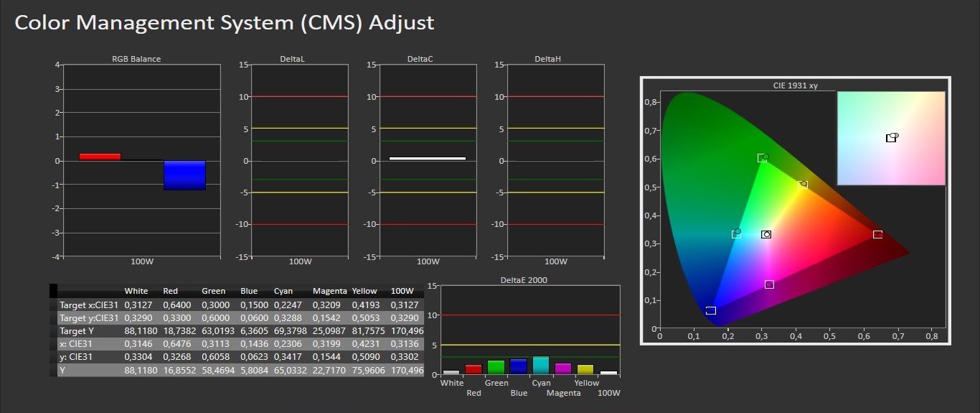Select the yellow marker on CIE diagram
The image size is (980, 413).
coord(803,185)
